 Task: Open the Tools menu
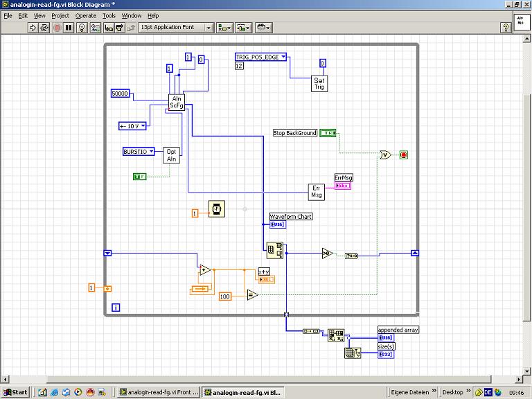tap(109, 15)
